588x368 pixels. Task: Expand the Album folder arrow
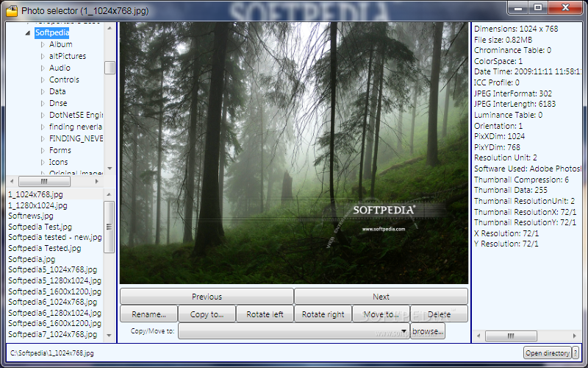point(43,45)
